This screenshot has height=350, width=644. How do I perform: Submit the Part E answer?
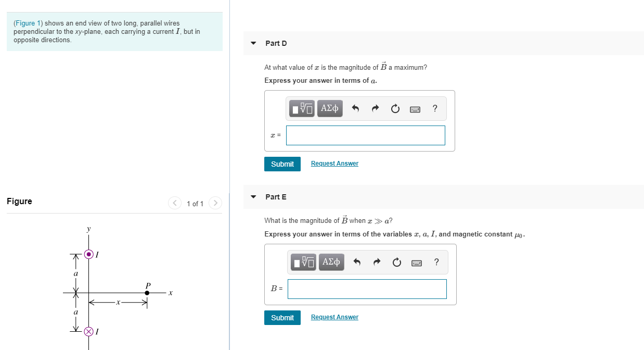(282, 317)
